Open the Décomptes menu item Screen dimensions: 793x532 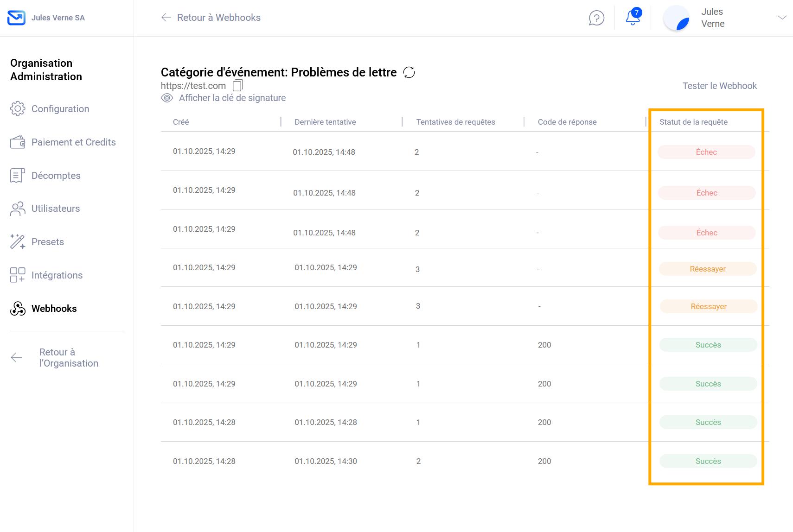point(56,176)
